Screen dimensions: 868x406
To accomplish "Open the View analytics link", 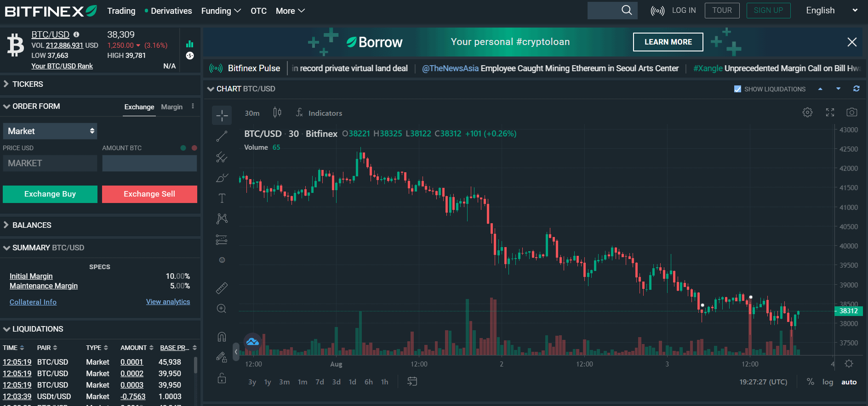I will click(x=168, y=302).
